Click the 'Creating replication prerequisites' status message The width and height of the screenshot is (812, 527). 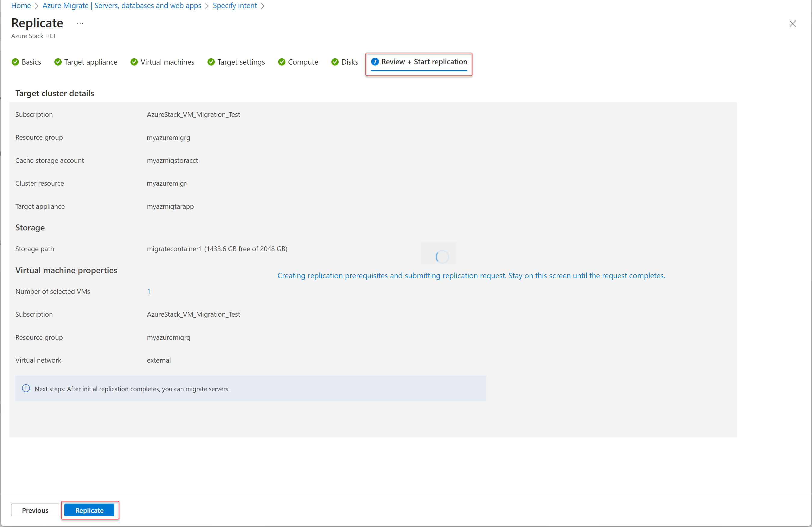pos(471,276)
